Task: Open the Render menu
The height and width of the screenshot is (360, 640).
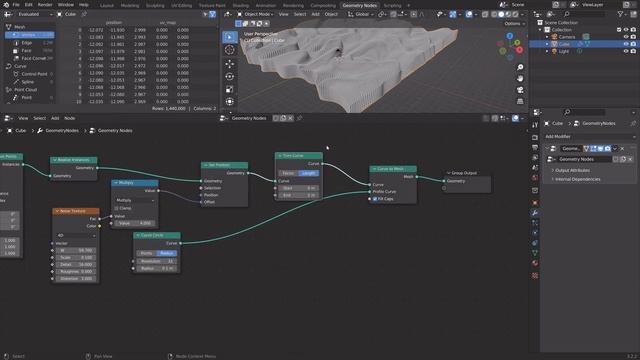Action: (45, 5)
